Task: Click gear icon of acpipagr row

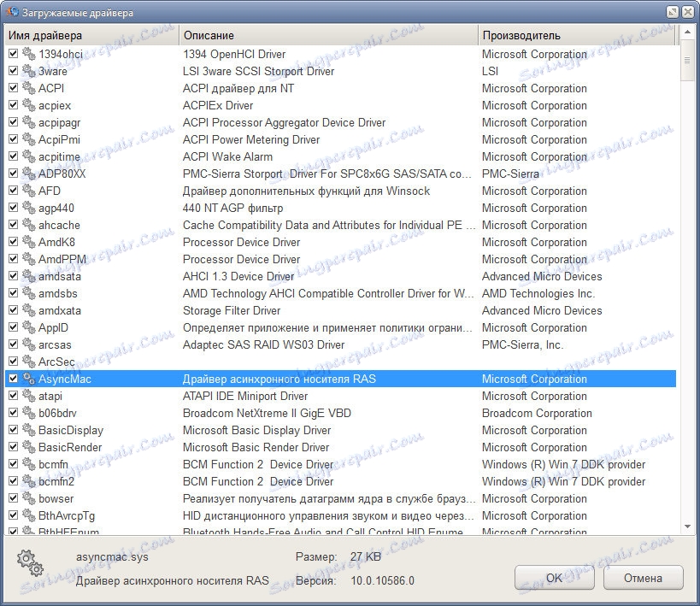Action: click(29, 122)
